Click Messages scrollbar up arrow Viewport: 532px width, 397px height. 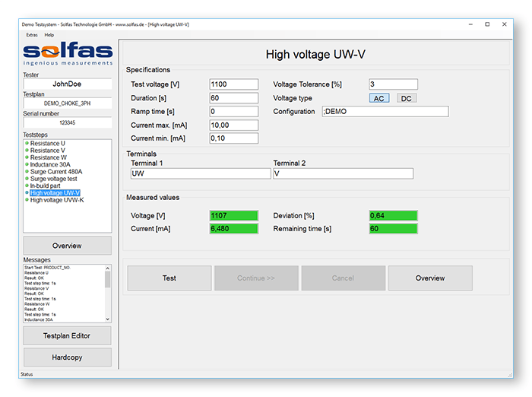tap(108, 268)
